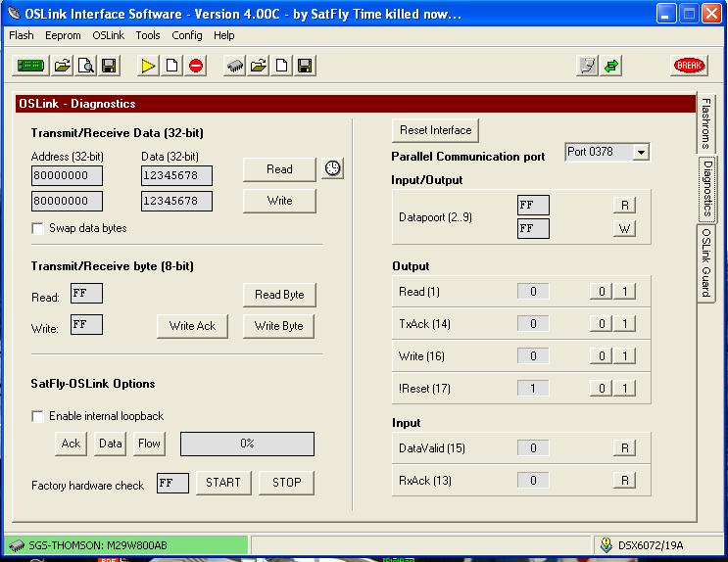Click the red stop circle toolbar icon
The image size is (728, 562).
(196, 66)
